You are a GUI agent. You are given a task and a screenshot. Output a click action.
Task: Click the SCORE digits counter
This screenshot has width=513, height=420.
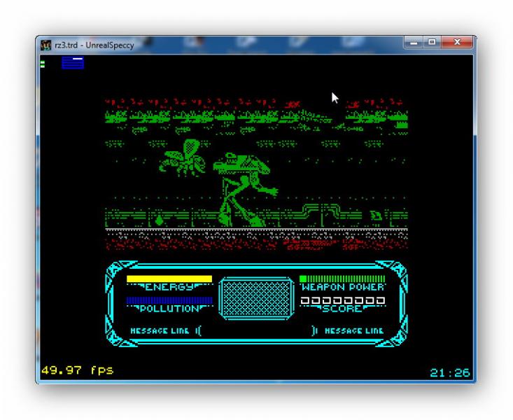pos(342,300)
